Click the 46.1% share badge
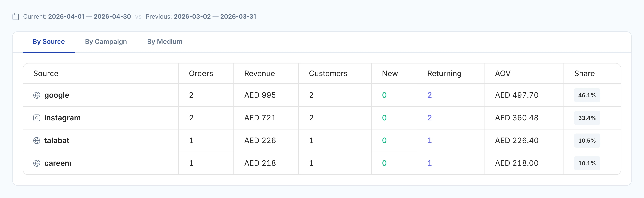644x198 pixels. (587, 95)
